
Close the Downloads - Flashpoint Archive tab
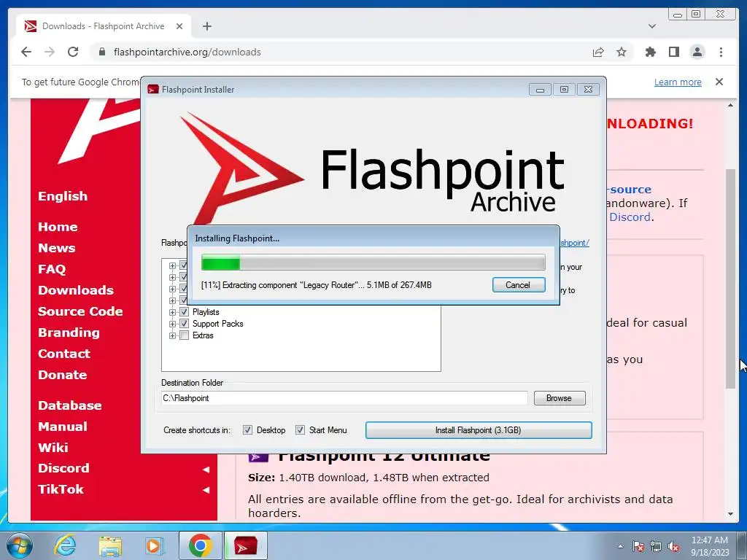179,26
